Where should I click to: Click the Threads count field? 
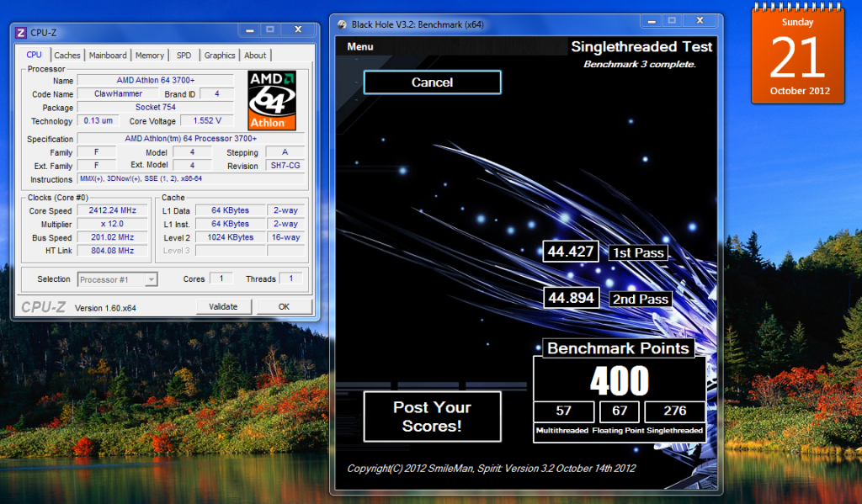(x=290, y=279)
